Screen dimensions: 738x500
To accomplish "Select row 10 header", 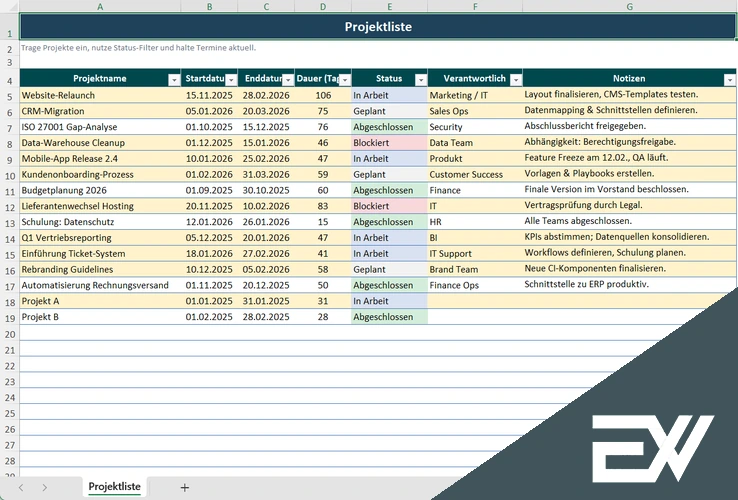I will pos(9,174).
